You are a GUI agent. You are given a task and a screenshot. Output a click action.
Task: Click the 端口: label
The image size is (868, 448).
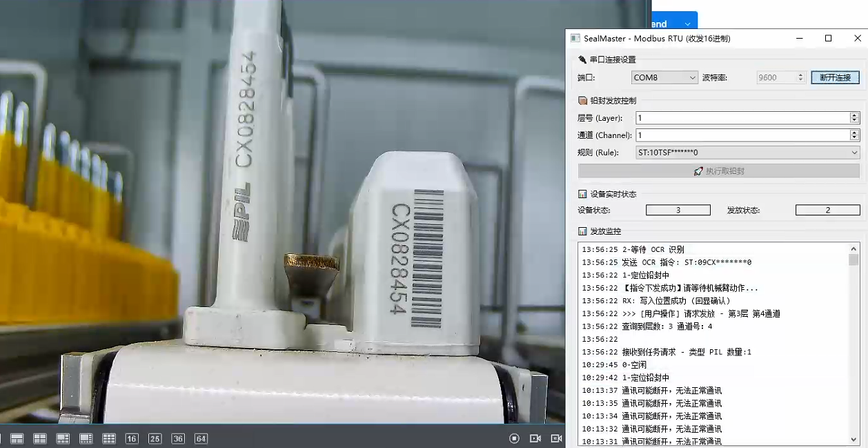pos(586,78)
